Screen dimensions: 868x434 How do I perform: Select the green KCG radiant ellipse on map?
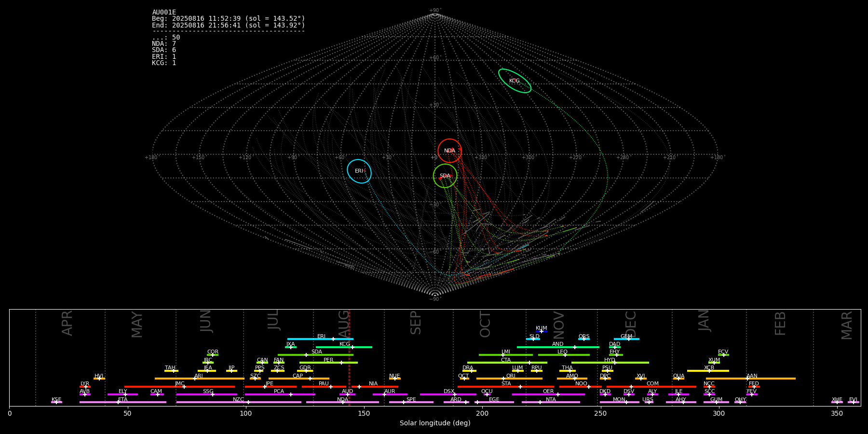point(515,81)
